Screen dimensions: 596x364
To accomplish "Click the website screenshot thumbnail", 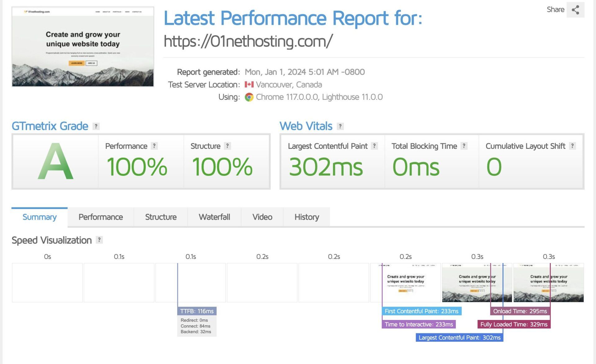I will 83,46.
